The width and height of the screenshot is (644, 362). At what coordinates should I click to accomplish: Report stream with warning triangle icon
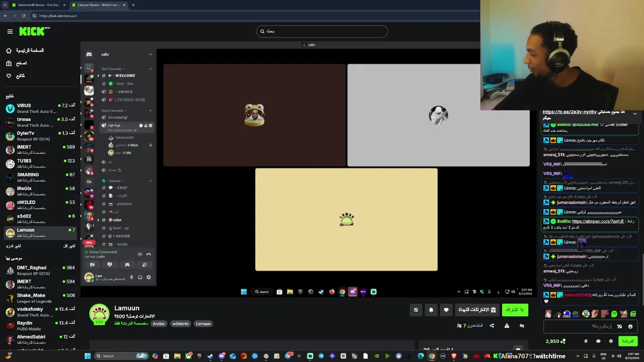507,326
